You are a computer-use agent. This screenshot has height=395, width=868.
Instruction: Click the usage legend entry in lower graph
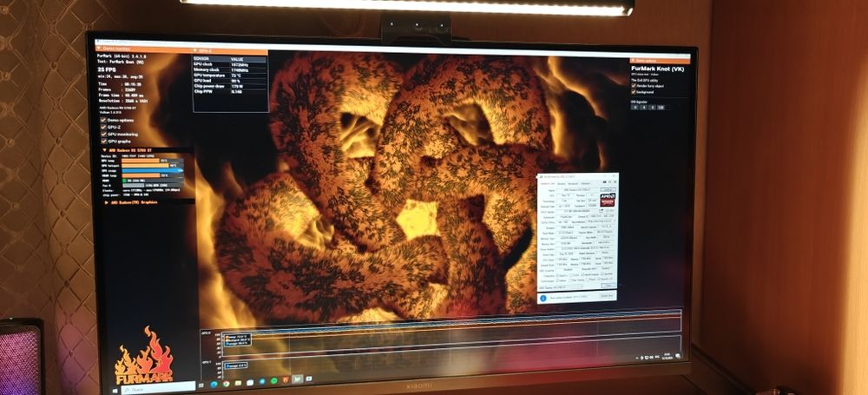pos(236,365)
